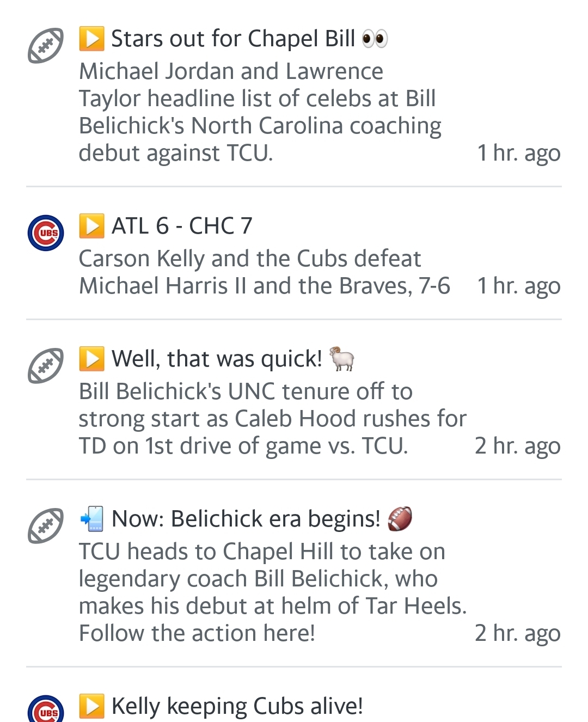Open Now: Belichick era begins! headline
This screenshot has width=588, height=722.
pyautogui.click(x=246, y=519)
